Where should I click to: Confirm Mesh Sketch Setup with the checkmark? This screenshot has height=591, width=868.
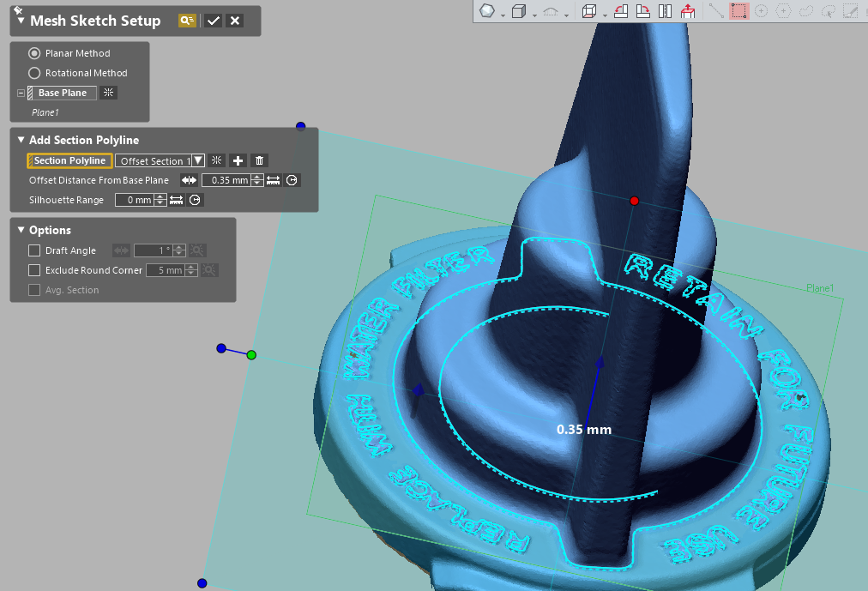click(x=213, y=20)
